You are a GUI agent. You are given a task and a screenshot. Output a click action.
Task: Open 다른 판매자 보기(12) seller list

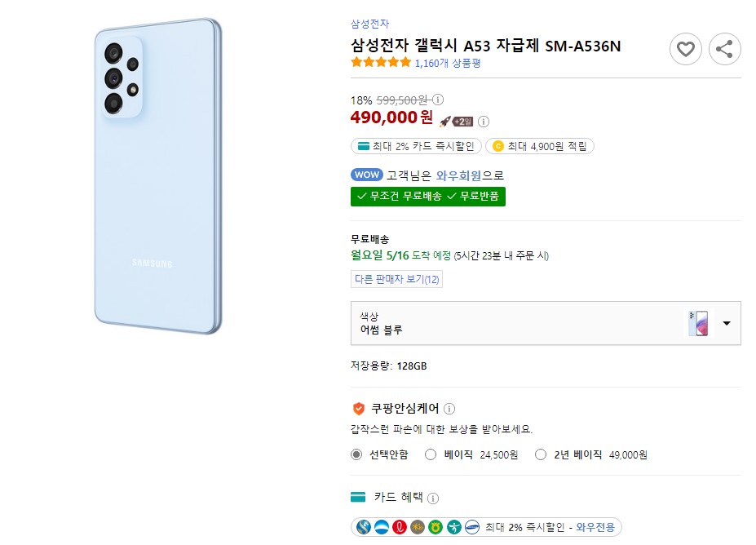pyautogui.click(x=396, y=277)
